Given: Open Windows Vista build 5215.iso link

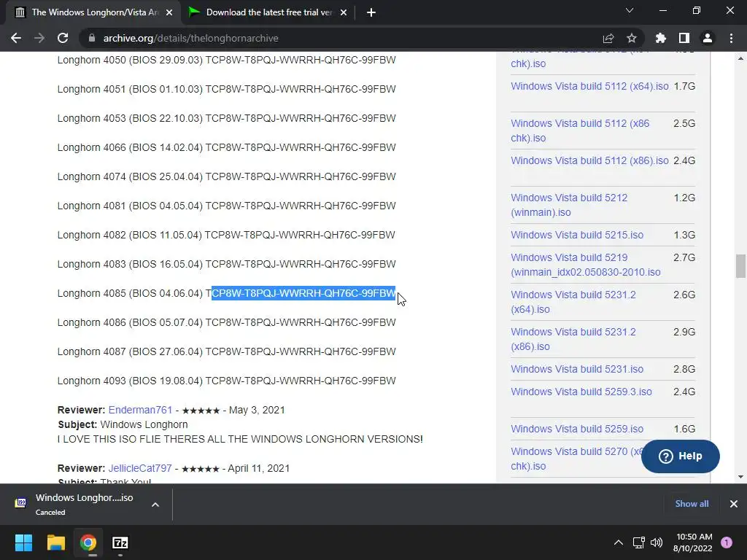Looking at the screenshot, I should click(x=577, y=235).
